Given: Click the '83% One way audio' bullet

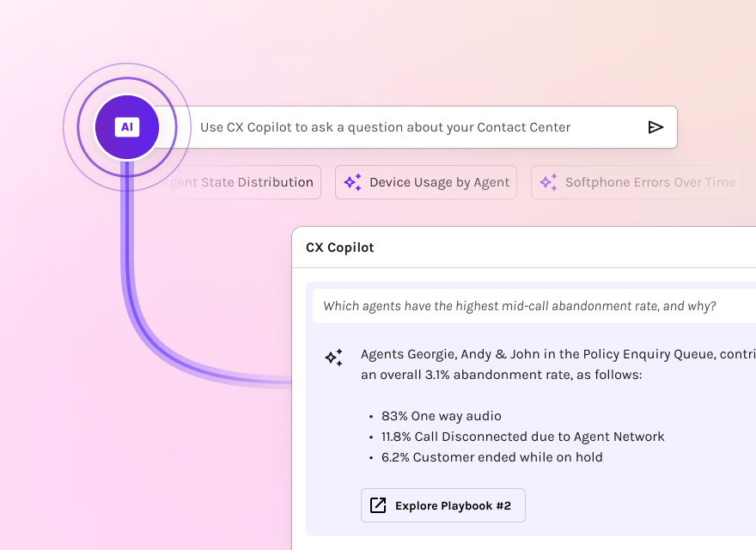Looking at the screenshot, I should pos(442,416).
